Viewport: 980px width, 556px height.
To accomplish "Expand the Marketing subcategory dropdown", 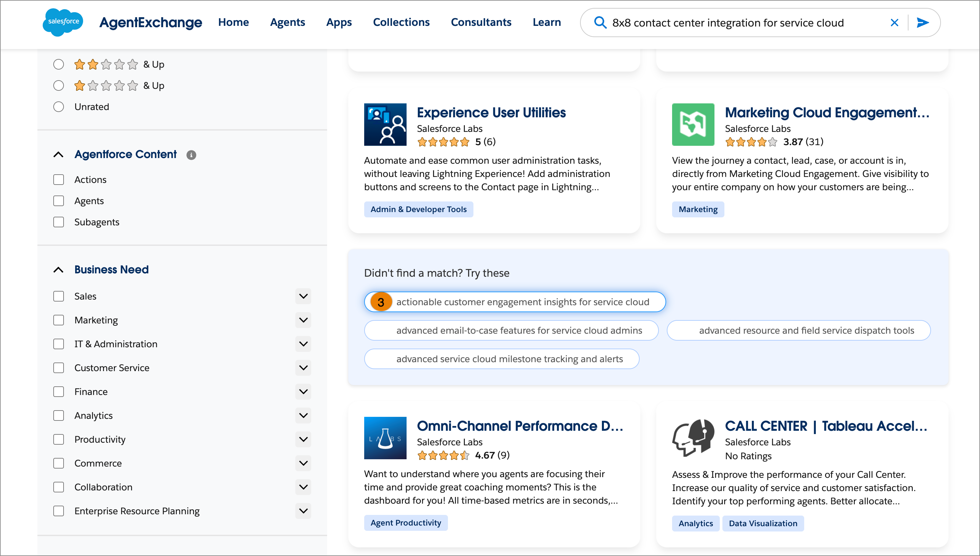I will coord(303,320).
